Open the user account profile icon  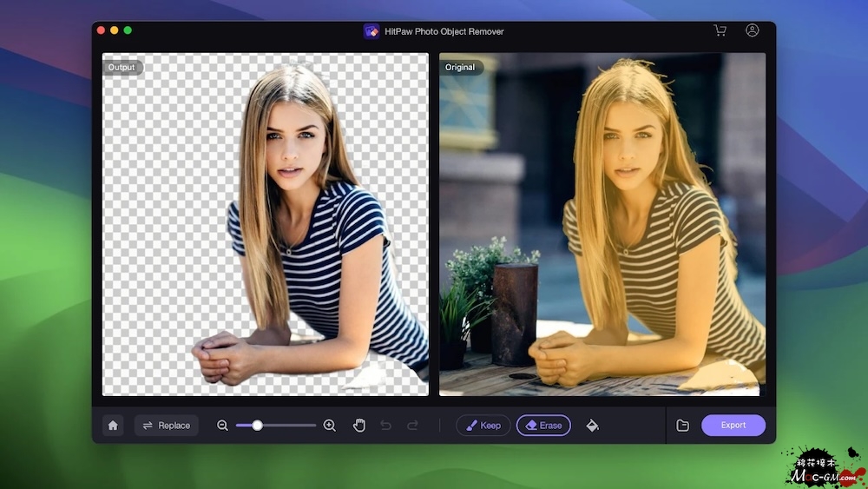tap(752, 30)
